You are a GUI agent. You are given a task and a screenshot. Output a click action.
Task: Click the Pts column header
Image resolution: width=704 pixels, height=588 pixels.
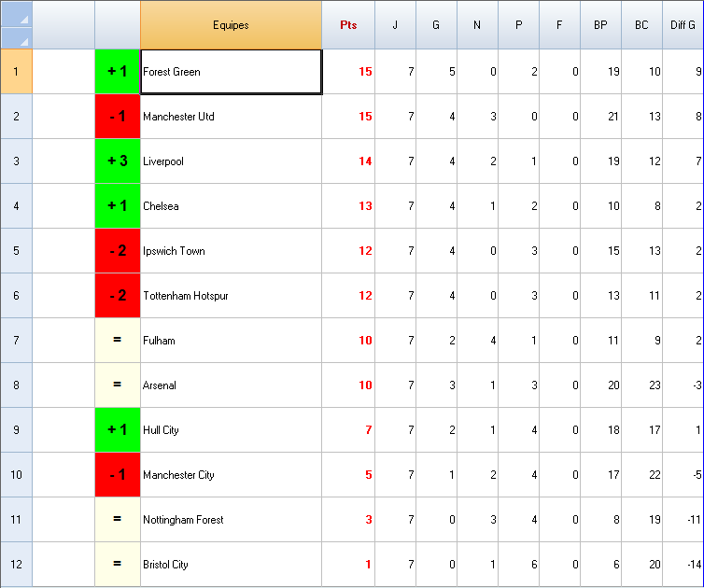pyautogui.click(x=348, y=25)
